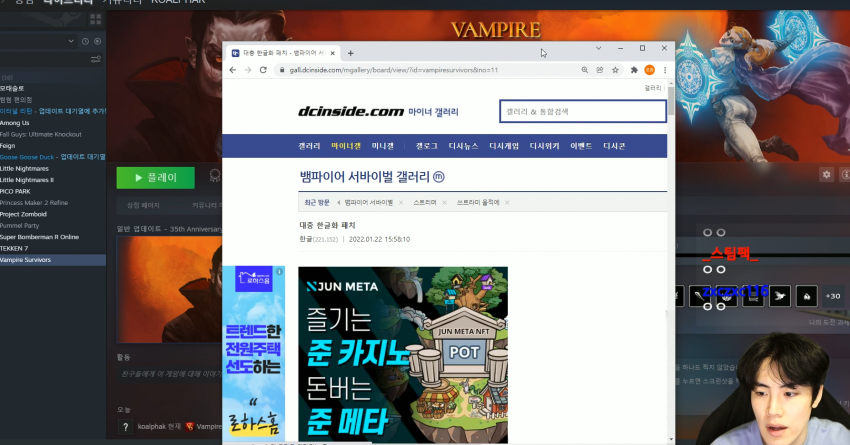Select 디시콘 in the blue nav bar
The height and width of the screenshot is (445, 850).
click(x=614, y=146)
